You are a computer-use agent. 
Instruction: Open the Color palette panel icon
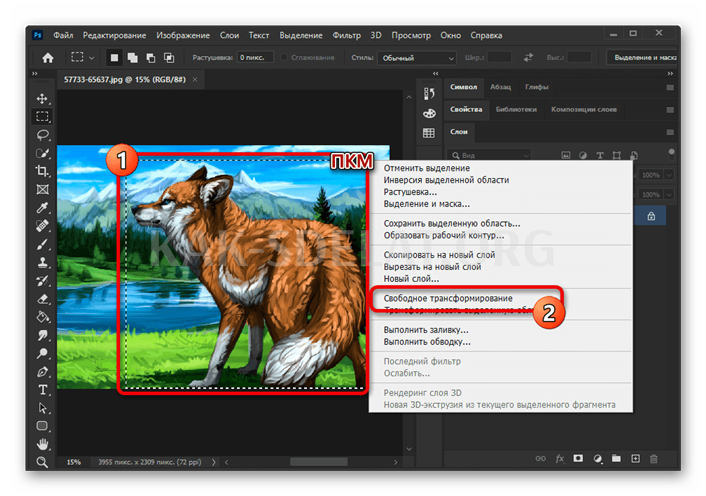[429, 113]
